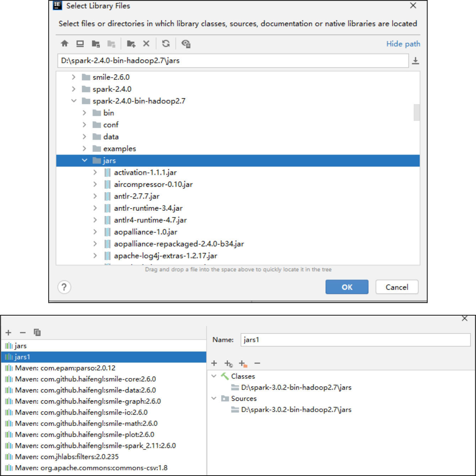
Task: Click the Desktop directory toolbar icon
Action: (x=80, y=44)
